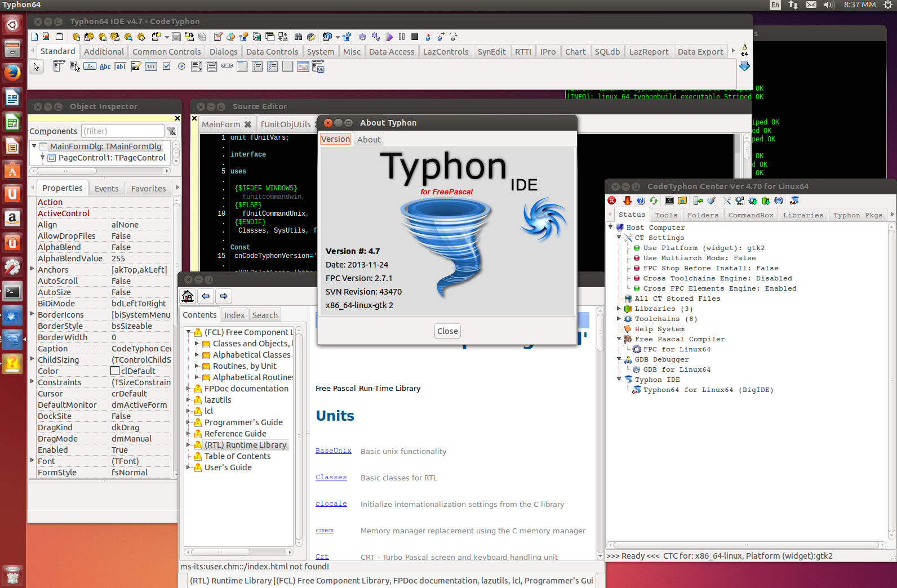Select the TRadioButton component in palette
Screen dimensions: 897x588
181,66
